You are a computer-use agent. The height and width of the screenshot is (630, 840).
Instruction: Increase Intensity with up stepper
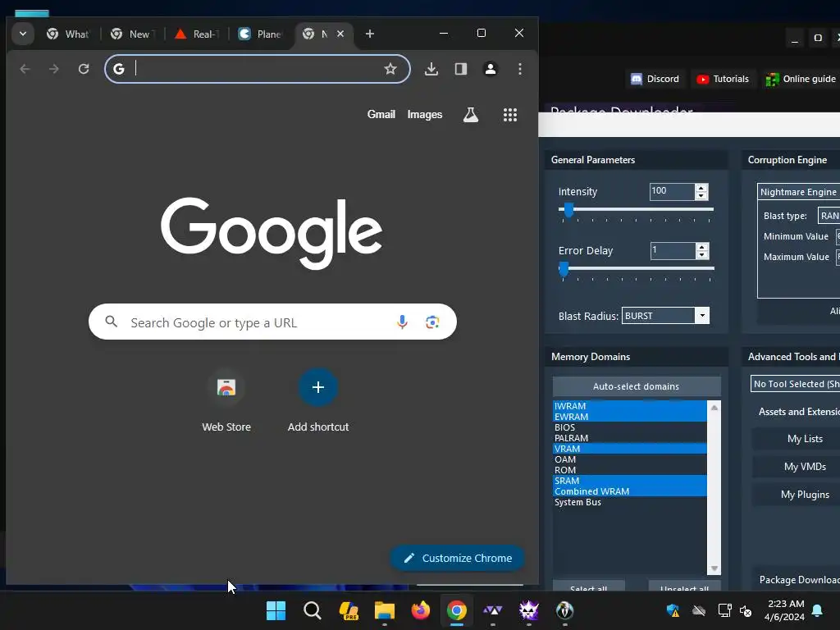pos(701,188)
